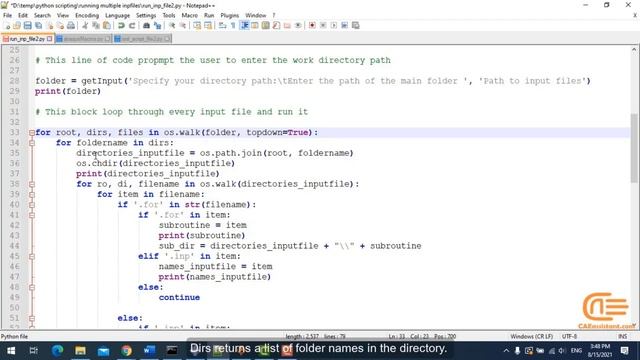
Task: Click the scrollbar up arrow
Action: coord(634,49)
